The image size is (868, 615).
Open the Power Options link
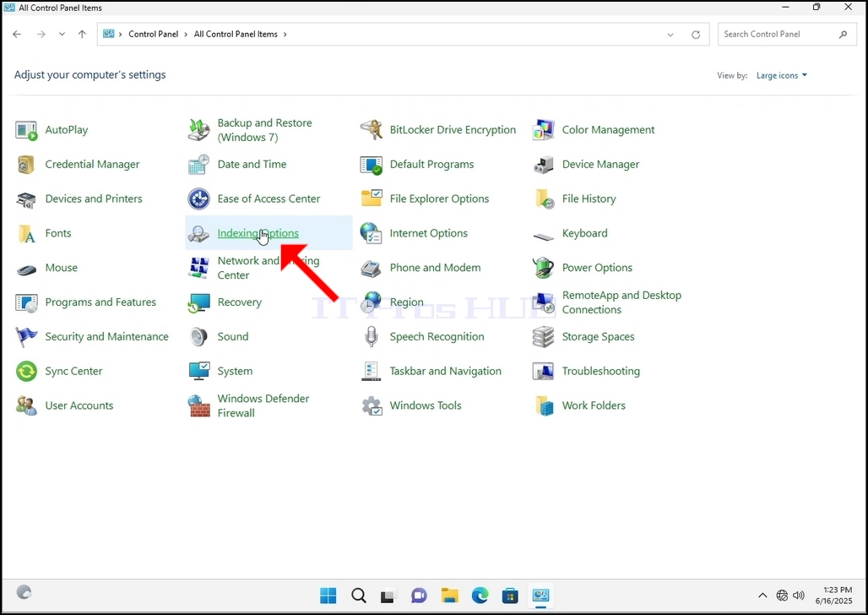[x=597, y=268]
